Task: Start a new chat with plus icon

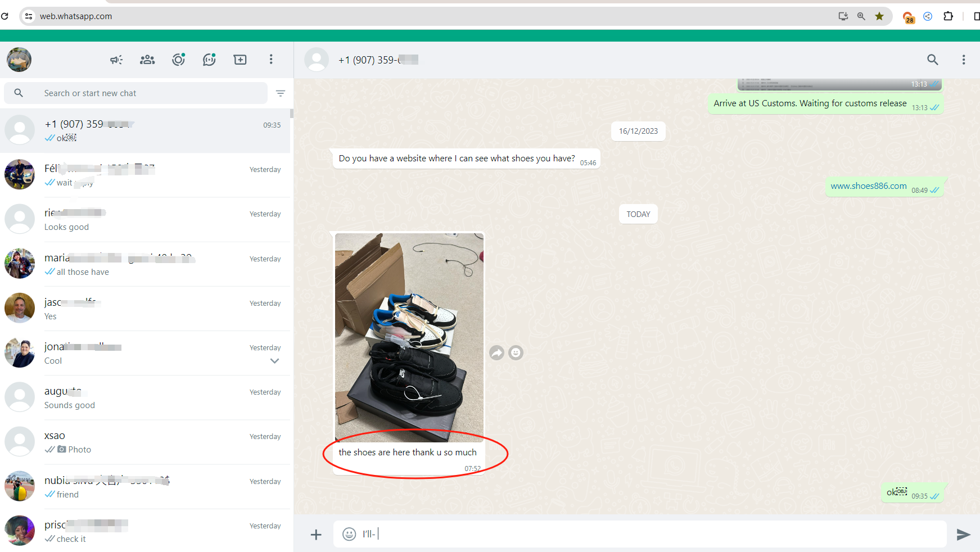Action: point(240,60)
